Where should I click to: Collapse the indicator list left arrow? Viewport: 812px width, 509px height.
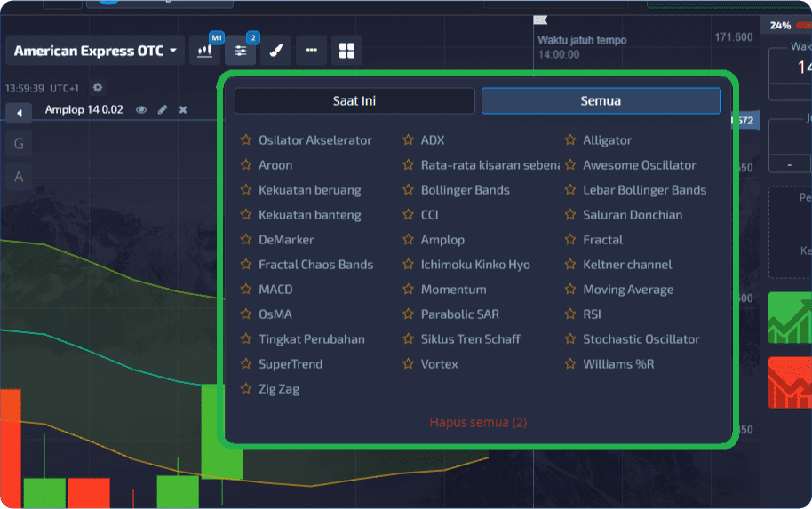pos(20,113)
